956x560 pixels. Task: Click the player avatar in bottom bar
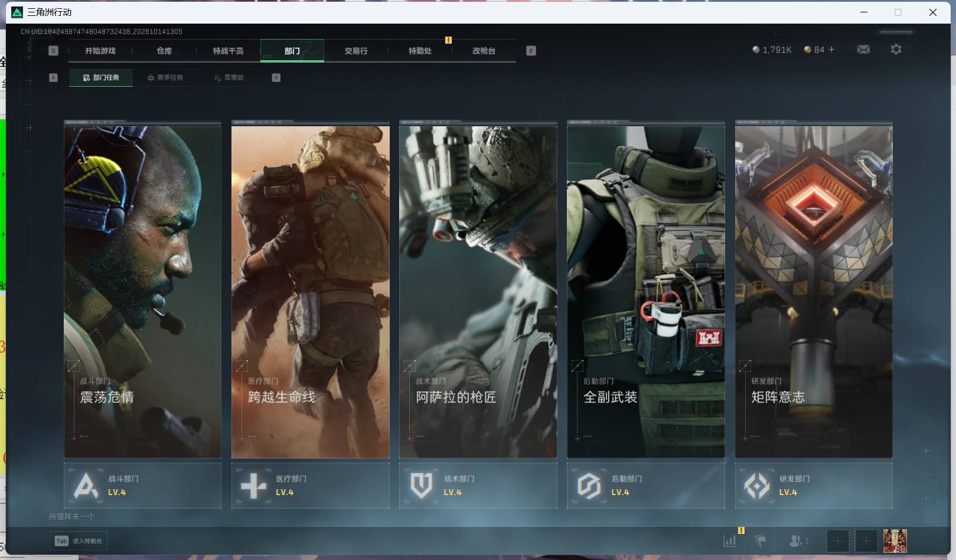pyautogui.click(x=895, y=541)
